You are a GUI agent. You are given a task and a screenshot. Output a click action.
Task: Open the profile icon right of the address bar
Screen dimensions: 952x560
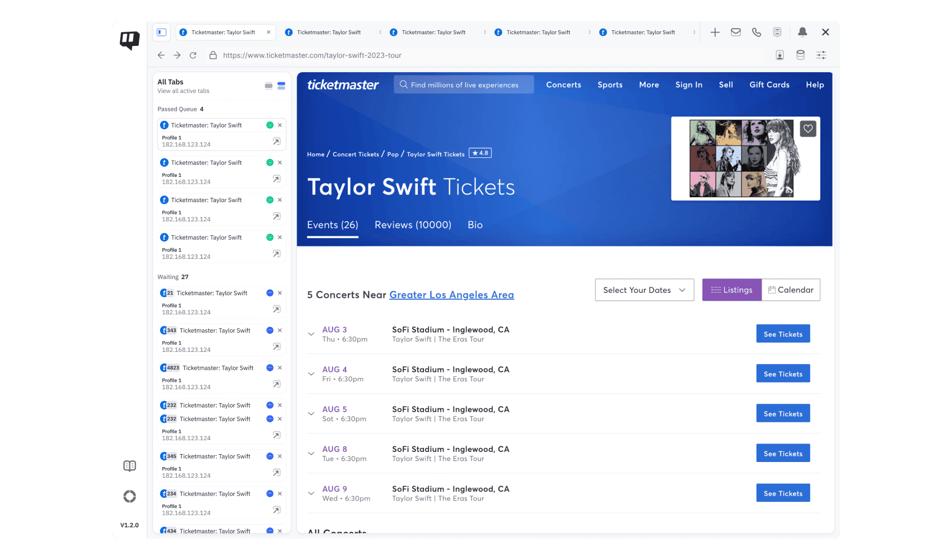point(780,55)
